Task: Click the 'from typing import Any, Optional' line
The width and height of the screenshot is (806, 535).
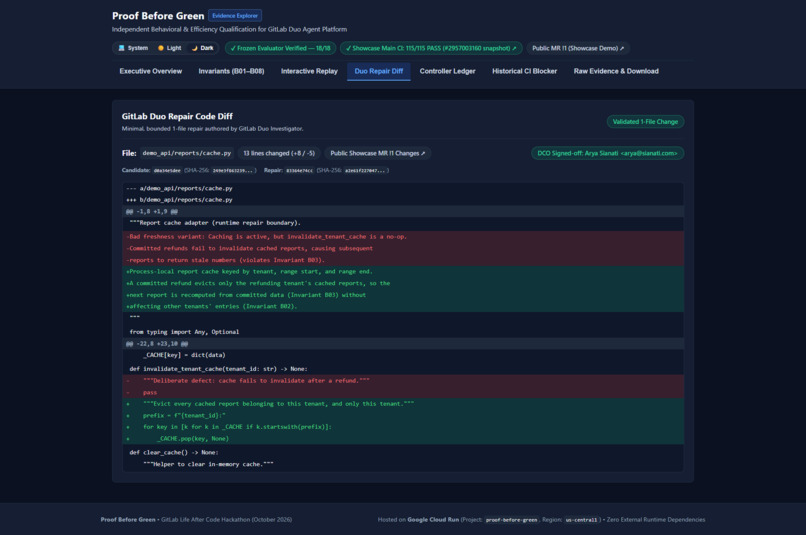Action: tap(403, 332)
